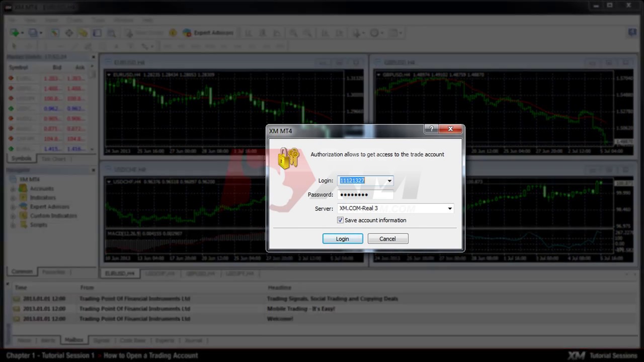Click the Cancel button in the dialog
Screen dimensions: 644x362
(x=388, y=239)
